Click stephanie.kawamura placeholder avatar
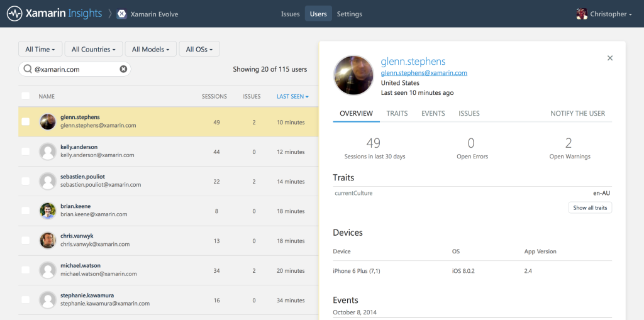The height and width of the screenshot is (320, 644). tap(48, 300)
